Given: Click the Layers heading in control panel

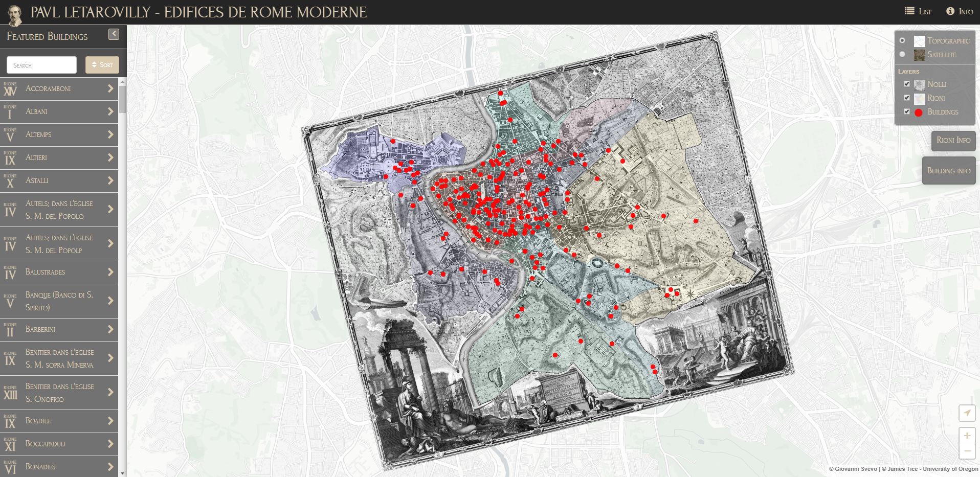Looking at the screenshot, I should (908, 72).
